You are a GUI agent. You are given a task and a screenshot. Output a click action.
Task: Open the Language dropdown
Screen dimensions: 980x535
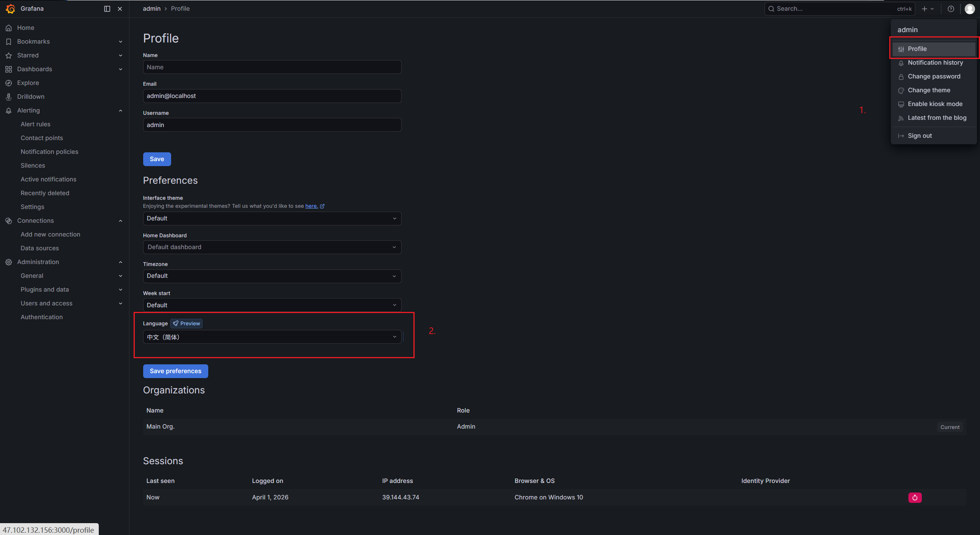(272, 337)
